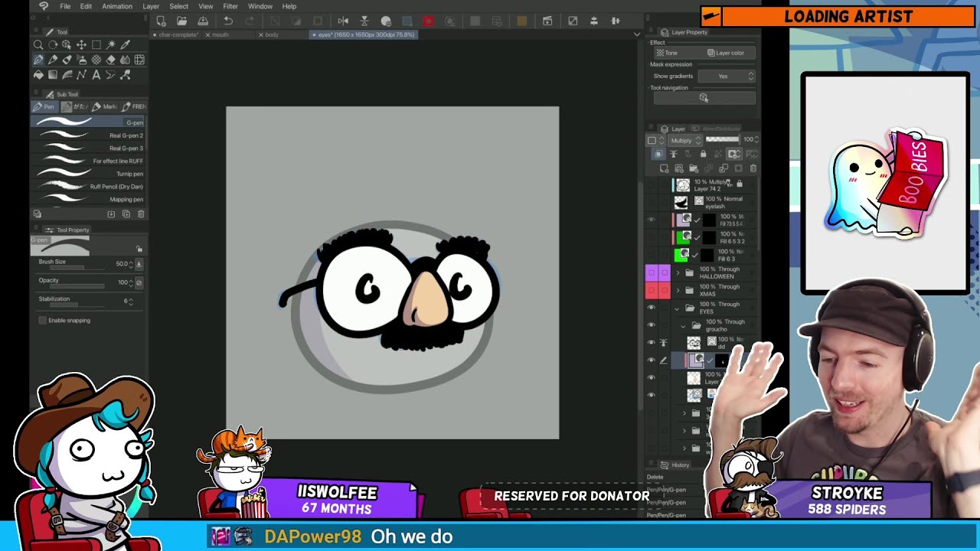Select the Auto select magic wand tool
Image resolution: width=980 pixels, height=551 pixels.
[x=110, y=45]
